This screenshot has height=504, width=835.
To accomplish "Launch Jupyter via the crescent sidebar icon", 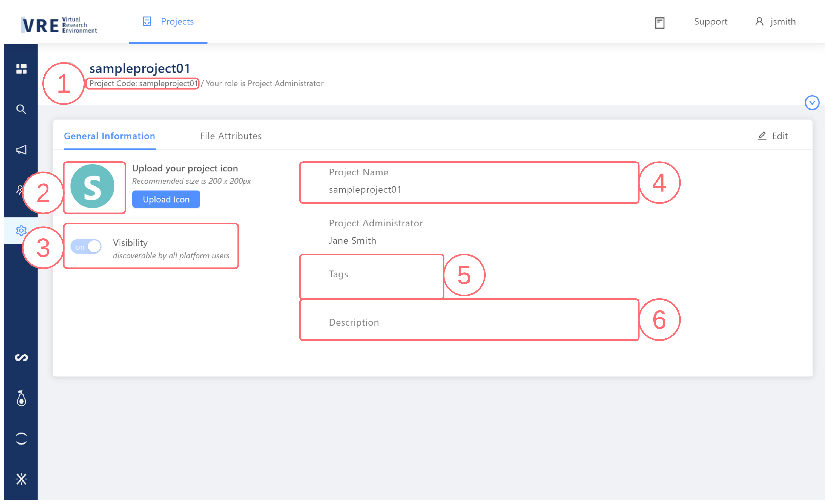I will coord(21,439).
